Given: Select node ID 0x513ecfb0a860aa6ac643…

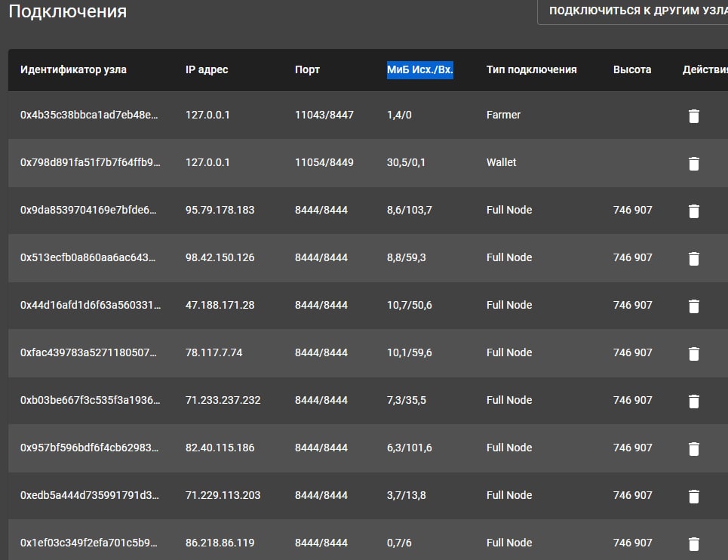Looking at the screenshot, I should (88, 257).
